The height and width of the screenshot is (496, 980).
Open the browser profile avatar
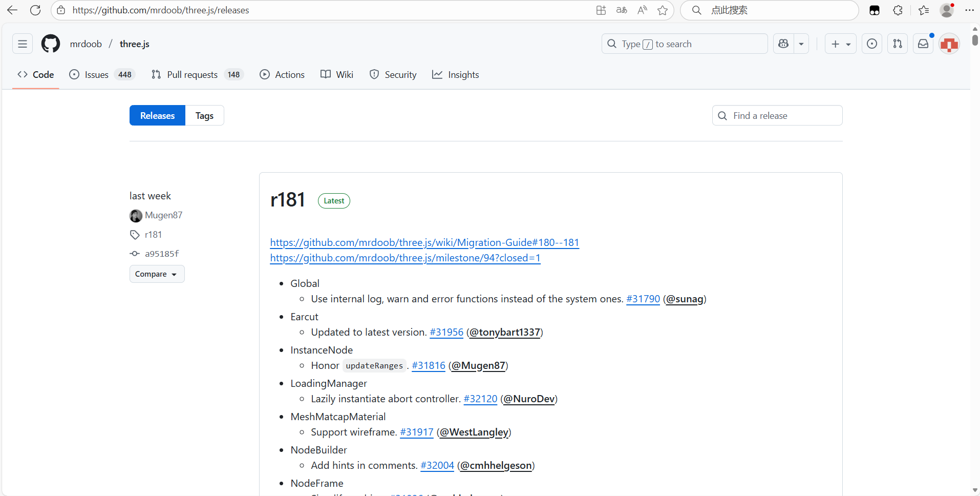click(947, 10)
